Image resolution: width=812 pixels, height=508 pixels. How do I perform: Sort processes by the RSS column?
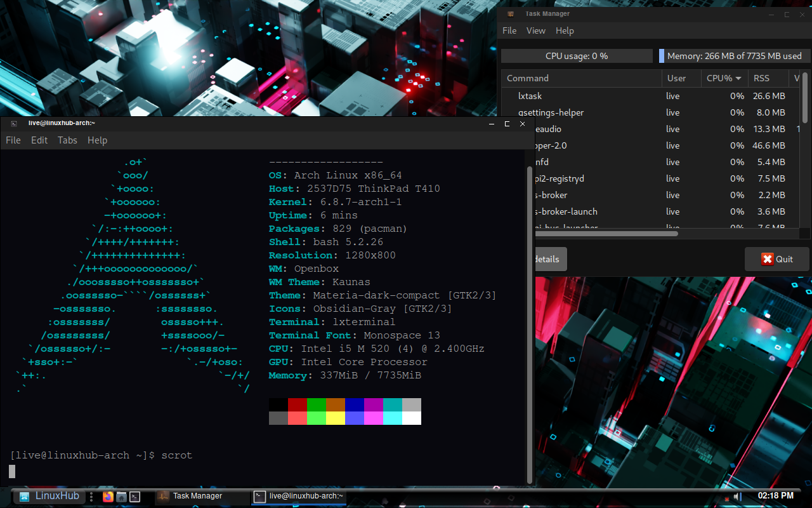click(768, 78)
